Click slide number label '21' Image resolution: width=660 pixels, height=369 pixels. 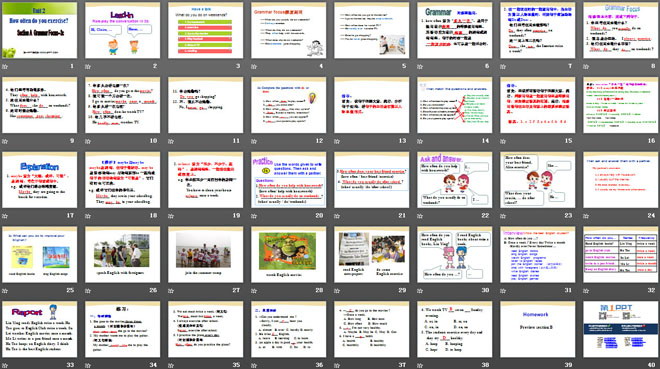402,215
